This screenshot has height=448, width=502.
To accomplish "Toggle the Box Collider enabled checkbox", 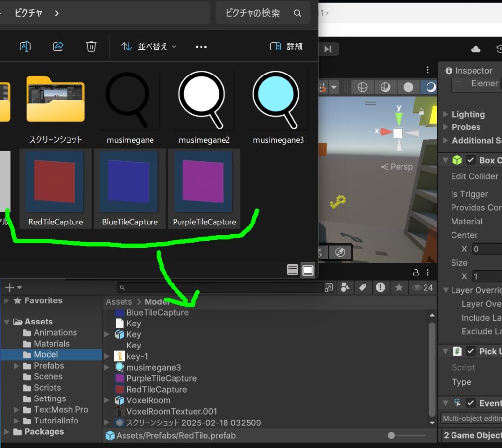I will [x=470, y=160].
